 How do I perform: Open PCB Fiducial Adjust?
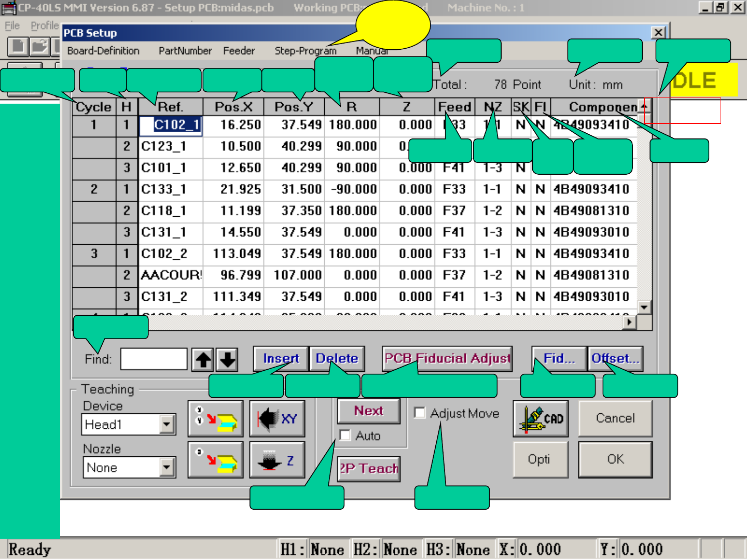[x=448, y=359]
